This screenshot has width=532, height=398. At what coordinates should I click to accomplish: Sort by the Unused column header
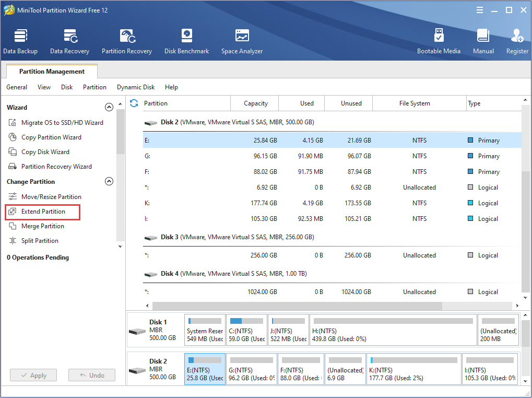coord(348,103)
